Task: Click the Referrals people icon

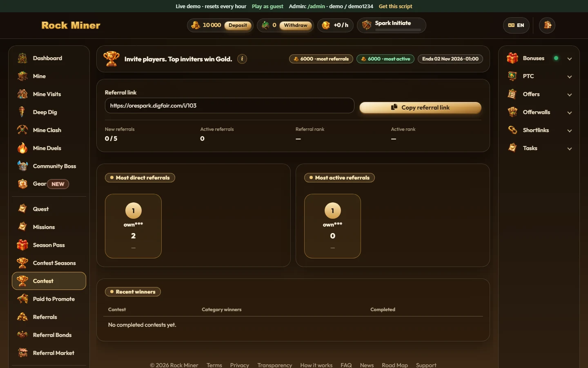Action: 22,317
